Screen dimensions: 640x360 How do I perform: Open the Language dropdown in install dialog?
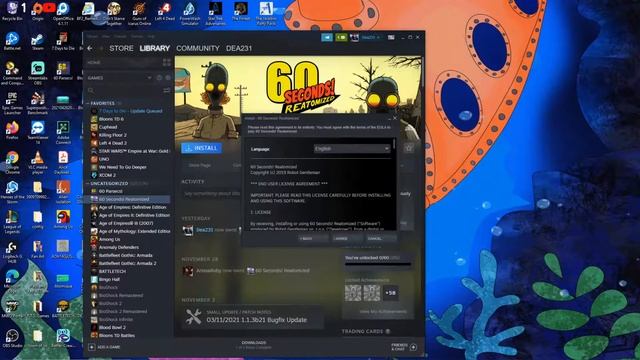pos(352,149)
